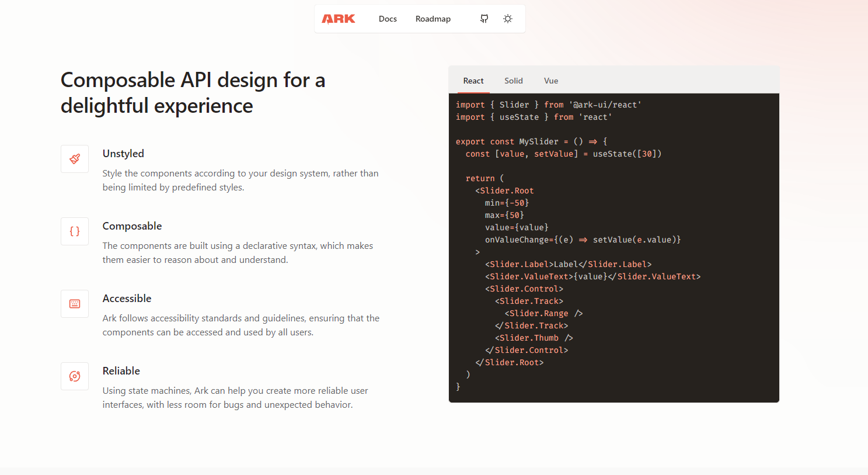Click the 'export const MySlider' code line
Screen dimensions: 868x475
point(531,141)
